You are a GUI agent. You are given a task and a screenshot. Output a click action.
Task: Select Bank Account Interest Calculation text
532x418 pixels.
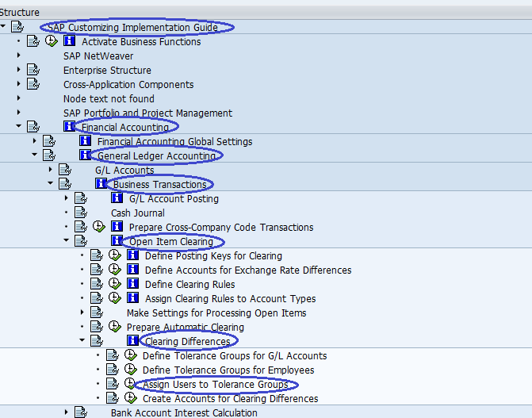click(x=184, y=412)
